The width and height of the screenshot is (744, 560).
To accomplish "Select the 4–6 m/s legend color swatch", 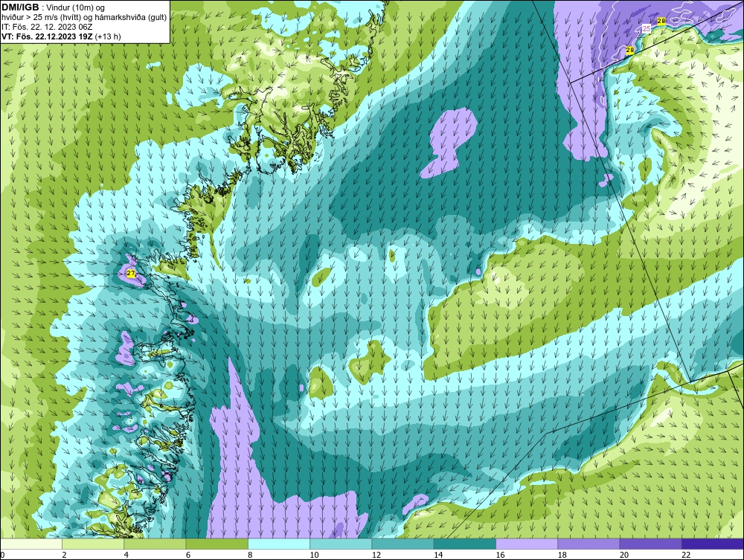I will point(155,544).
